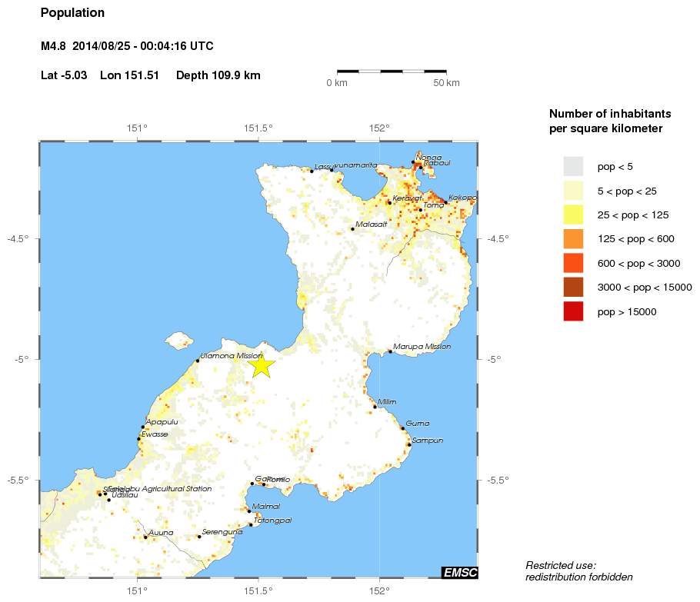The height and width of the screenshot is (602, 700).
Task: Select the Milim location dot
Action: (x=375, y=407)
